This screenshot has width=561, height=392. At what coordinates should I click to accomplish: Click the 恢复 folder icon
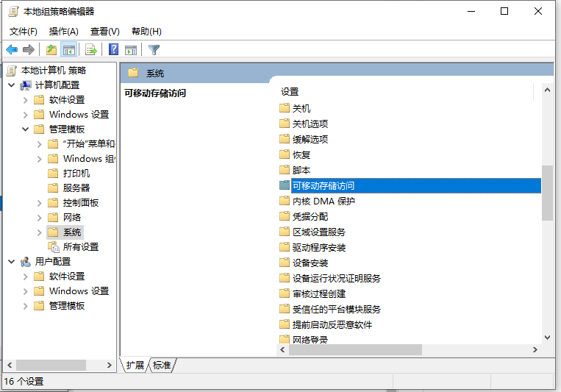tap(285, 154)
